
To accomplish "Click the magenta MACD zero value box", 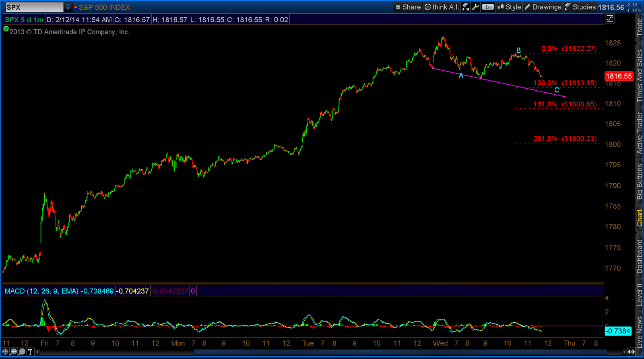I will [193, 291].
